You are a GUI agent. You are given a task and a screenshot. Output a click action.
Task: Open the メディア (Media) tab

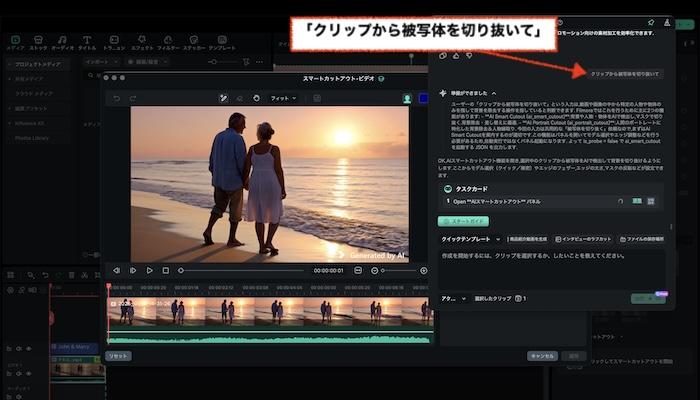15,43
